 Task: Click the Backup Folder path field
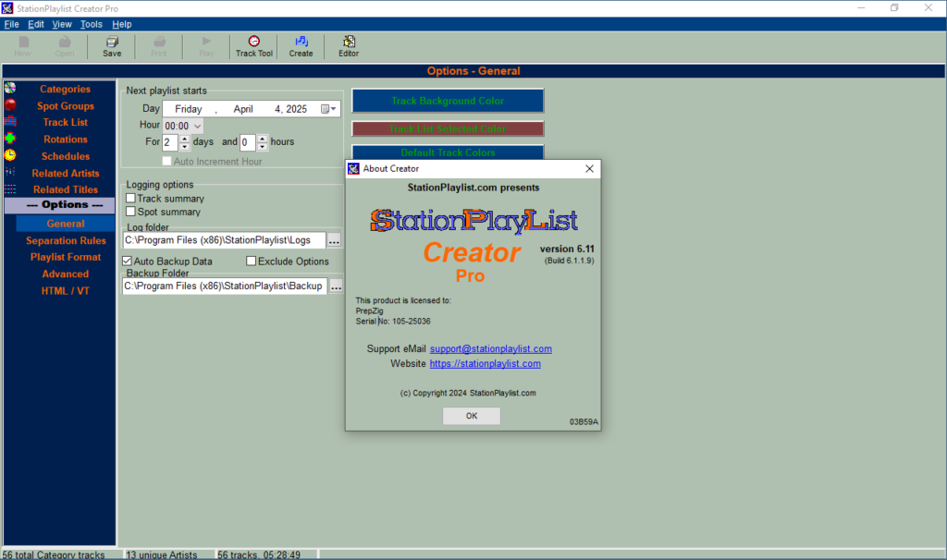[225, 286]
